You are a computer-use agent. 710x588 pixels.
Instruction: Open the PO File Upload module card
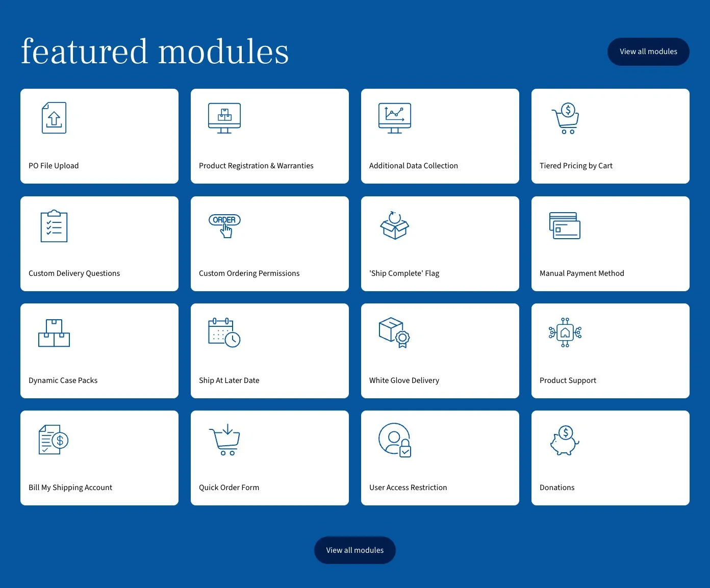99,136
